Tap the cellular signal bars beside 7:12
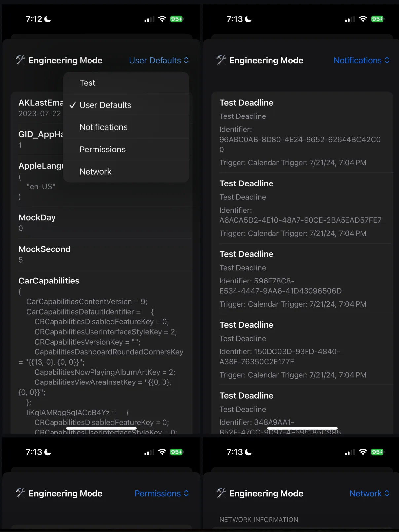Viewport: 399px width, 532px height. coord(149,19)
